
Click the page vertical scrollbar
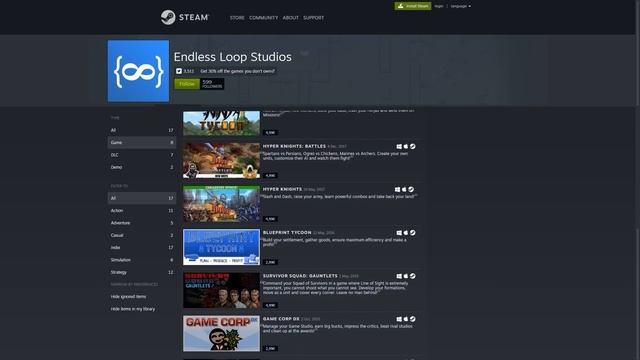(x=637, y=180)
